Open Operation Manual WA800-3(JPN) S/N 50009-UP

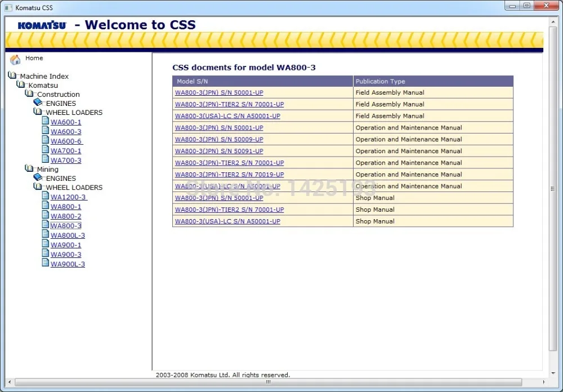click(x=219, y=140)
